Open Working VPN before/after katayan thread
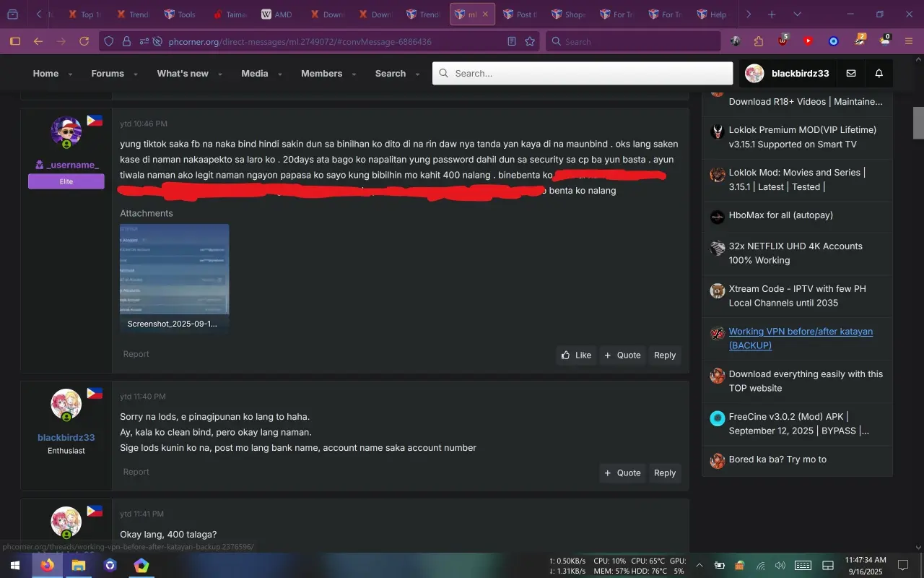Viewport: 924px width, 578px height. [801, 338]
